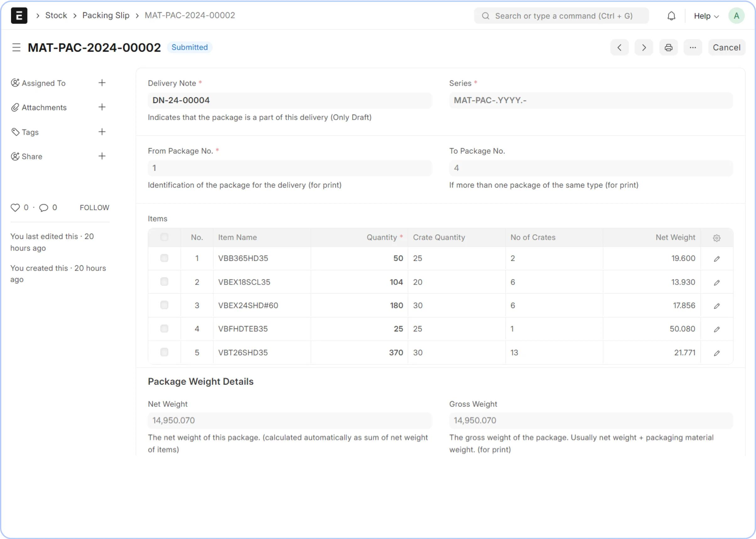Viewport: 756px width, 539px height.
Task: Toggle select-all items header checkbox
Action: [164, 237]
